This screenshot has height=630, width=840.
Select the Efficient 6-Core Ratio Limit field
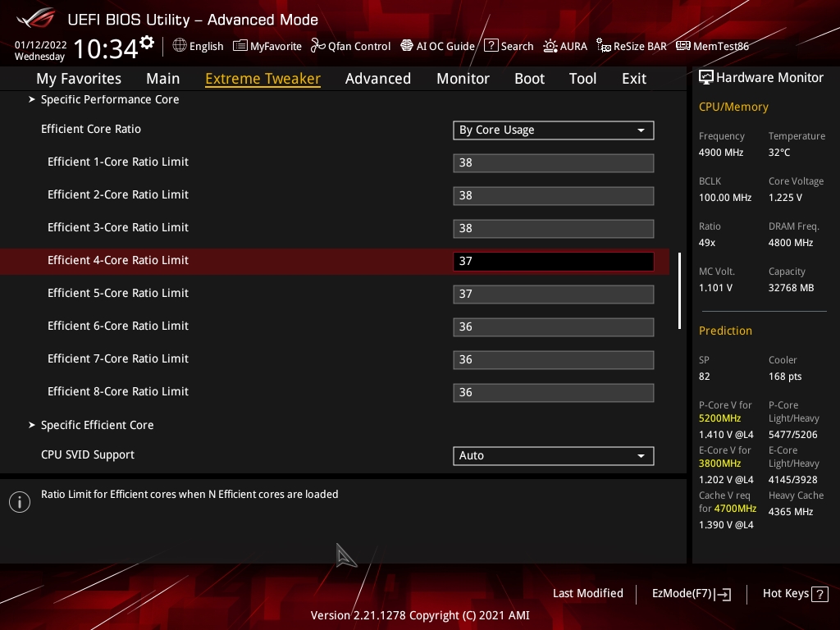[553, 326]
